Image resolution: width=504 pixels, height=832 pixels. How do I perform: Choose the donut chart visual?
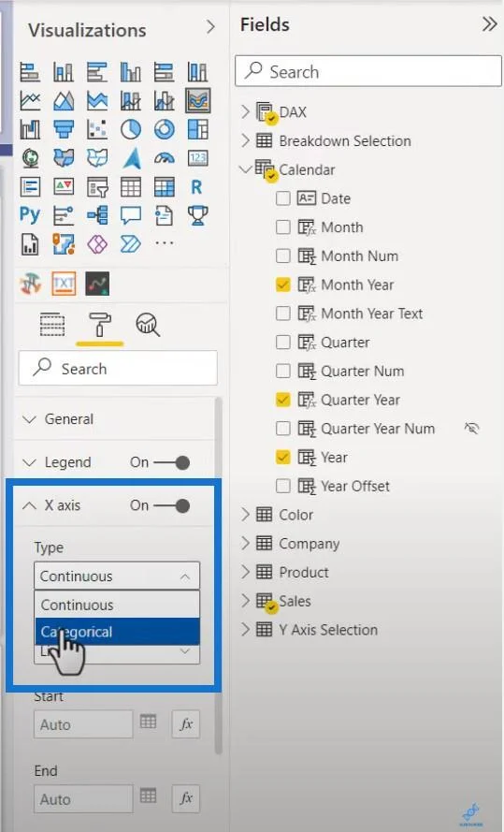(165, 129)
